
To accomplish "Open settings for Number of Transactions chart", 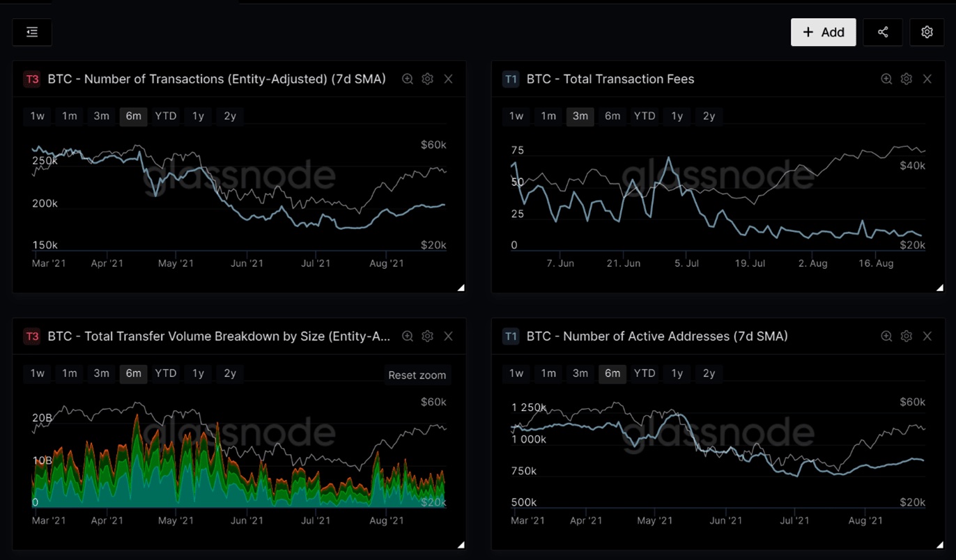I will click(x=428, y=79).
